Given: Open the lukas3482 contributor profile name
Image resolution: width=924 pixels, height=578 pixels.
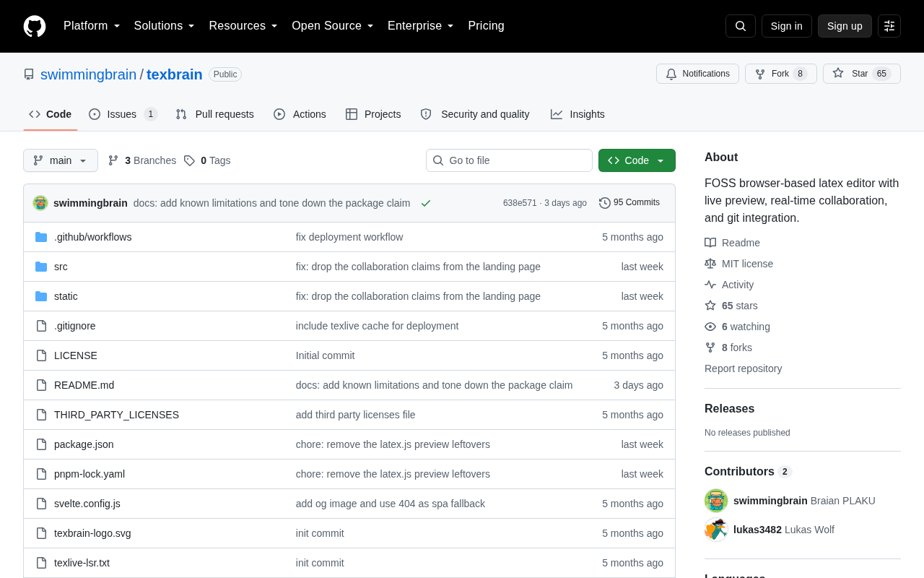Looking at the screenshot, I should 757,530.
